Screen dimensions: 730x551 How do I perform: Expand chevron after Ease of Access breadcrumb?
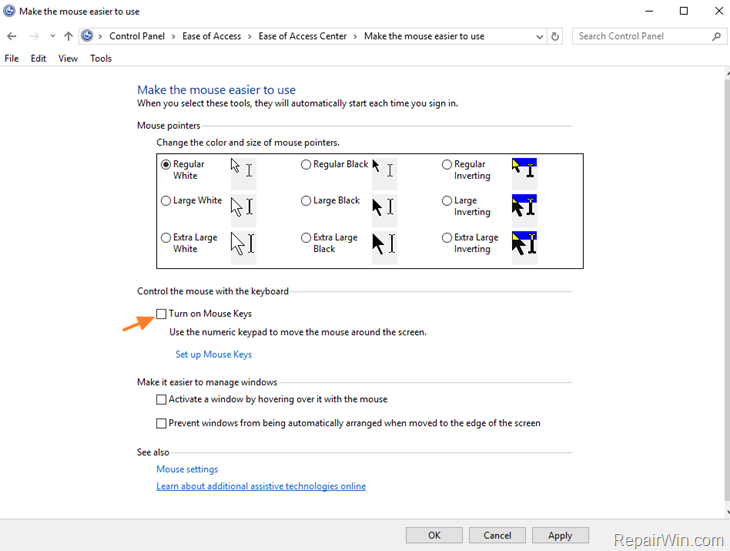pos(250,36)
